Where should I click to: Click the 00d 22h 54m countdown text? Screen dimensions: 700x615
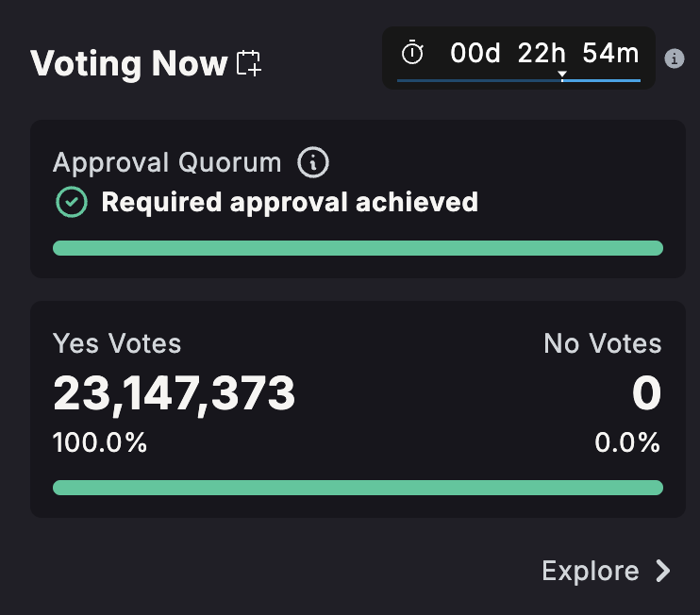544,54
